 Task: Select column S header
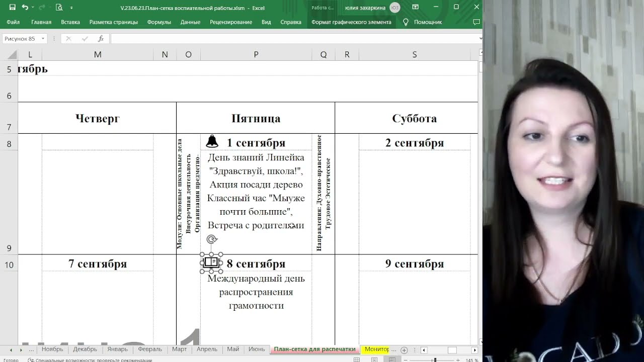[x=415, y=54]
